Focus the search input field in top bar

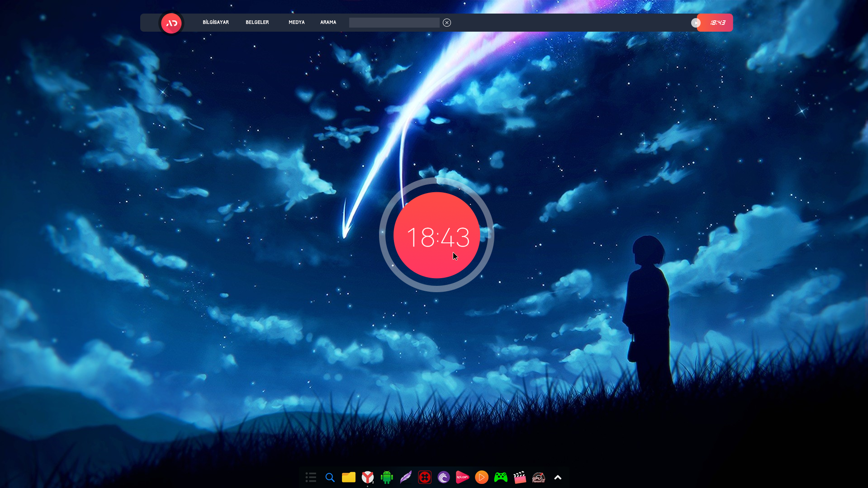click(x=394, y=23)
